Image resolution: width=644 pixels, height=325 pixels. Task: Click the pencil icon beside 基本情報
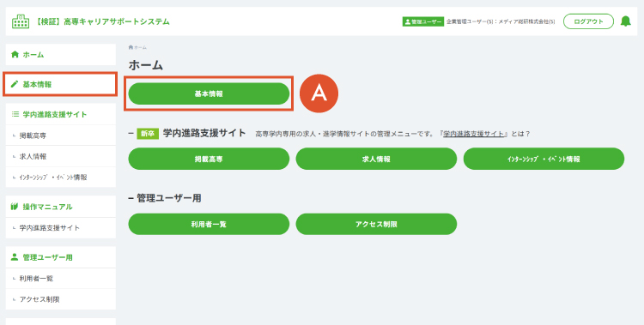click(x=15, y=84)
